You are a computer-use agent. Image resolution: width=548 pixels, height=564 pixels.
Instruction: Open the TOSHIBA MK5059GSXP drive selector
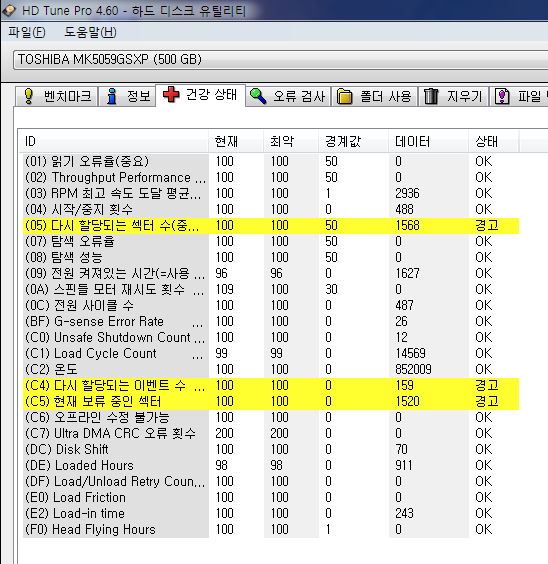[x=280, y=60]
